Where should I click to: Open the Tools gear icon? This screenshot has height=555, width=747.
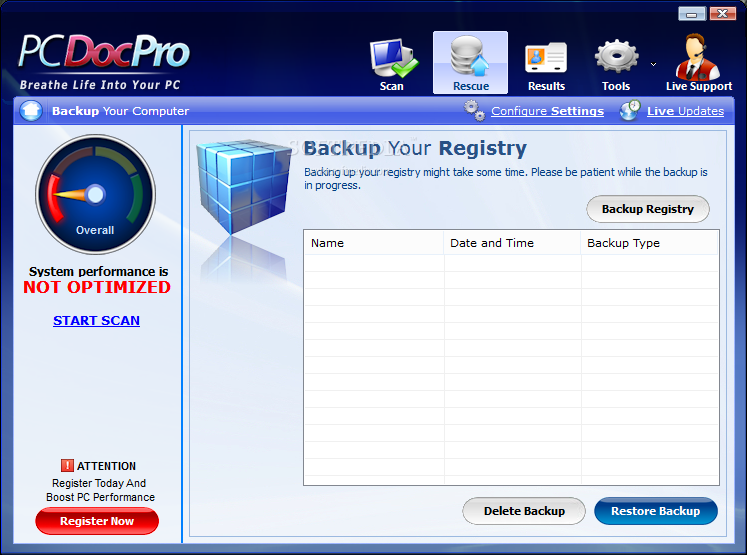tap(616, 57)
